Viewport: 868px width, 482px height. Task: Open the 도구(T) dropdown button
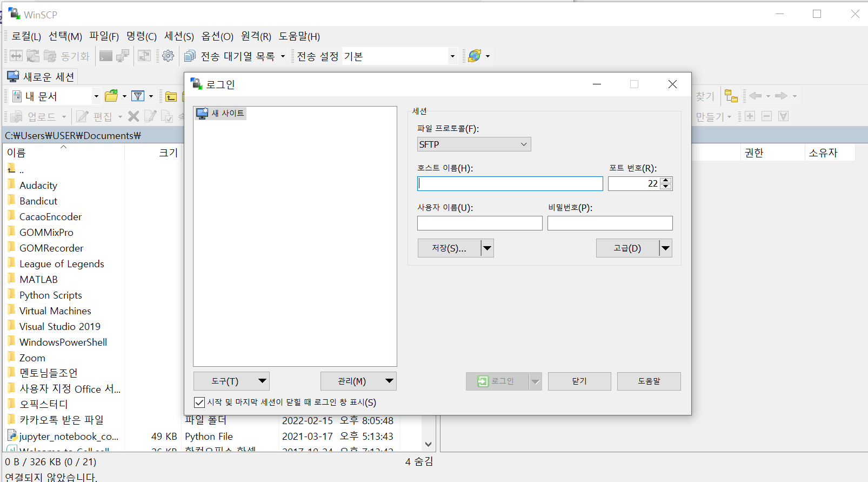pos(231,381)
